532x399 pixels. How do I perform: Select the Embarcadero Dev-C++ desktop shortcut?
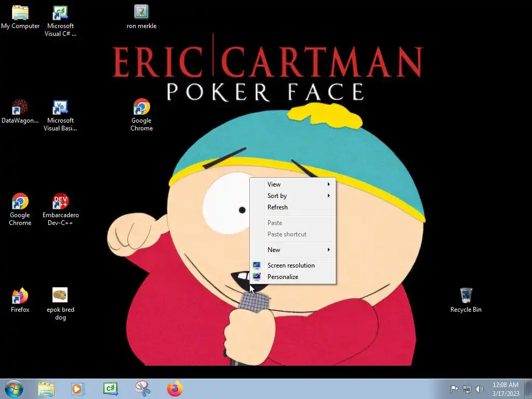(x=60, y=209)
